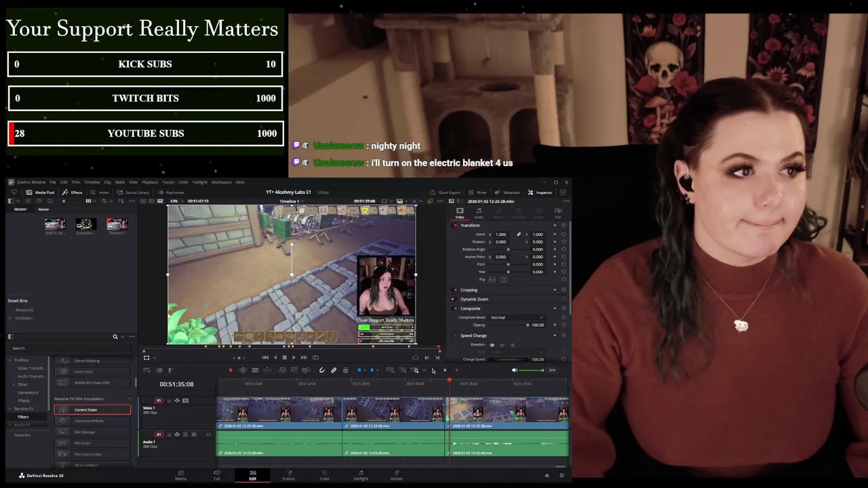Reset the Transform section
Viewport: 868px width, 488px height.
[x=564, y=225]
